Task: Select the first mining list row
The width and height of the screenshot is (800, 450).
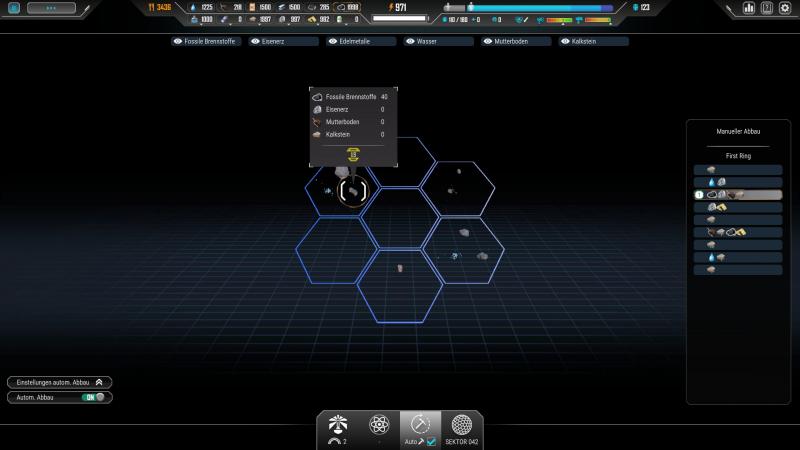Action: click(x=737, y=169)
